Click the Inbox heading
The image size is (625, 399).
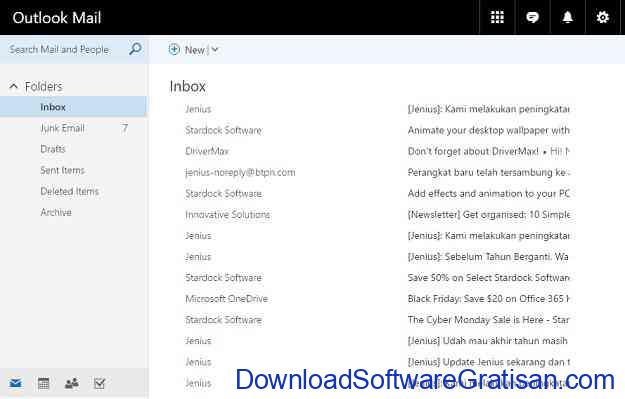[188, 86]
